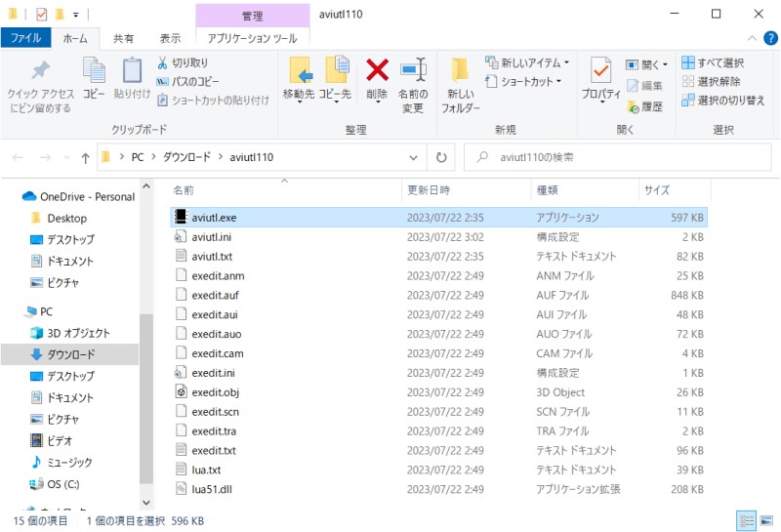Image resolution: width=781 pixels, height=532 pixels.
Task: Switch to Details view icon in status bar
Action: click(746, 521)
